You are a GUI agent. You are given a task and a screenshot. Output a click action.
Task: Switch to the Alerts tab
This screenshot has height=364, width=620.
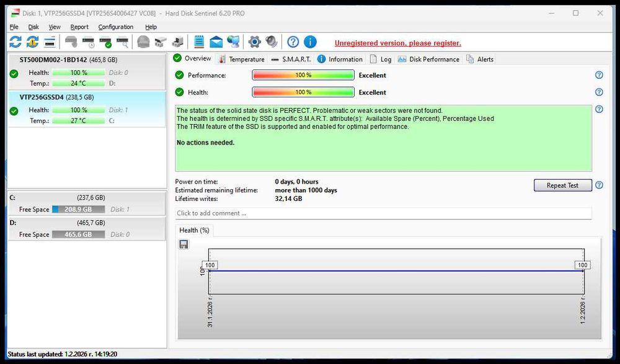click(x=480, y=59)
